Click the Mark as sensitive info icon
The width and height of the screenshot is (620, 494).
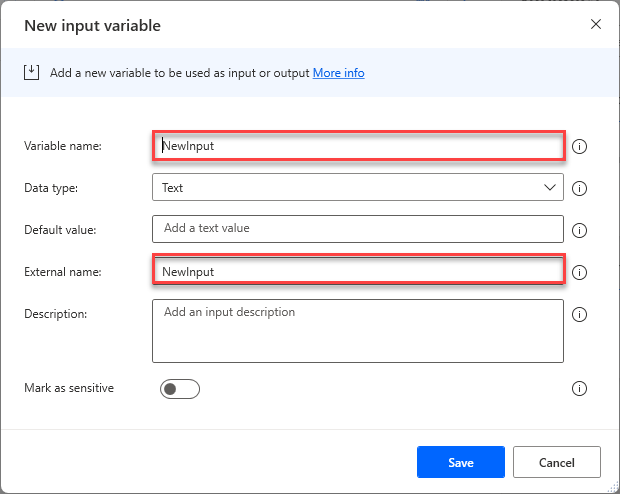tap(579, 388)
